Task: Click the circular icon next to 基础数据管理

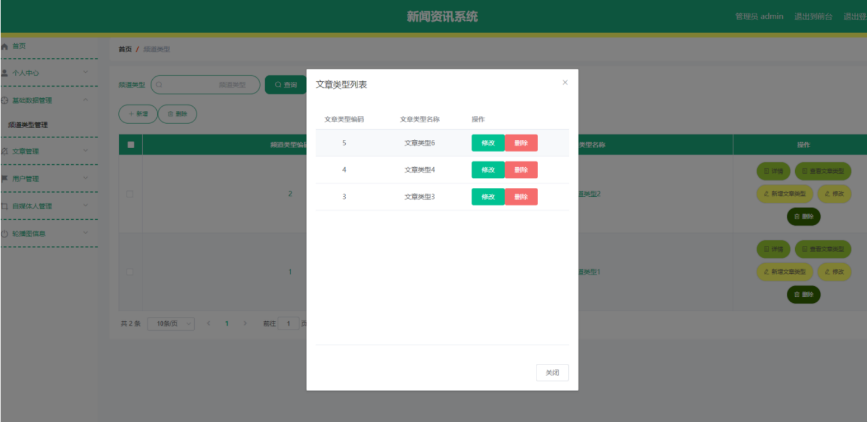Action: 4,100
